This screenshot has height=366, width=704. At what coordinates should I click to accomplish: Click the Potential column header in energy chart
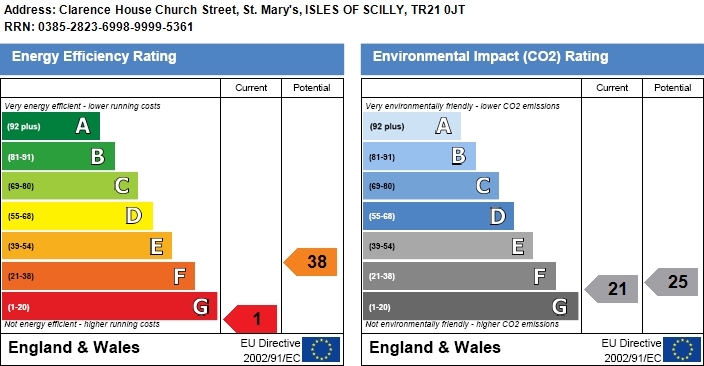312,88
